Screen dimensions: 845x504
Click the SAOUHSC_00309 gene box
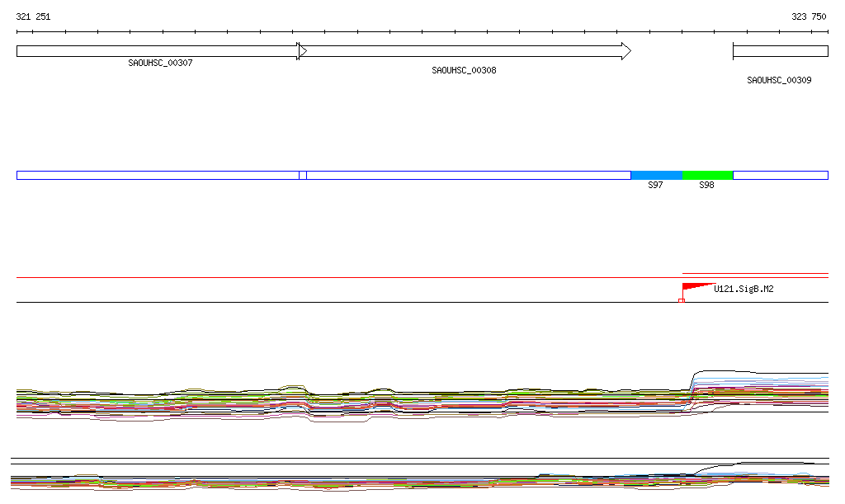(780, 51)
